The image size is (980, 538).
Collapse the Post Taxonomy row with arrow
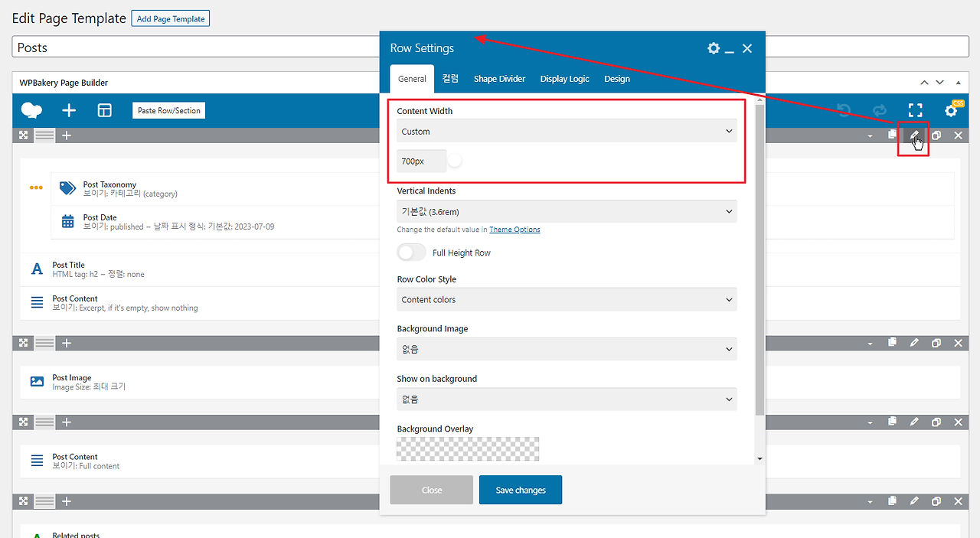click(870, 136)
